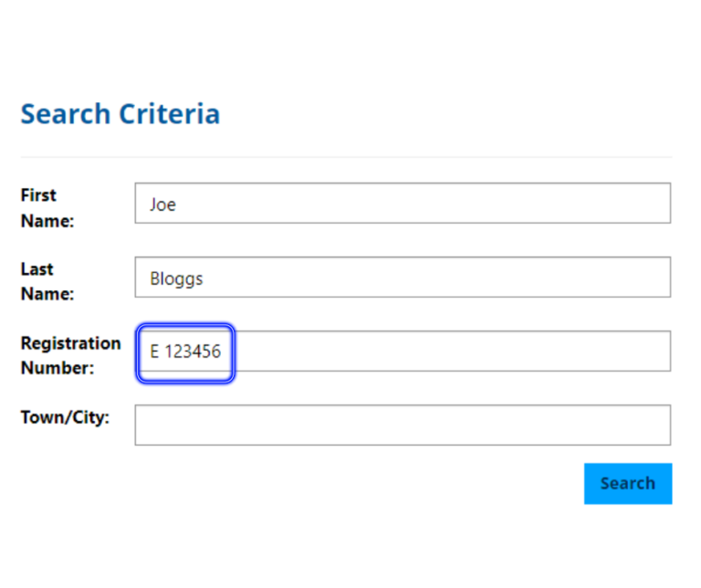Viewport: 701px width, 588px height.
Task: Click the divider line below Search Criteria
Action: [x=346, y=157]
